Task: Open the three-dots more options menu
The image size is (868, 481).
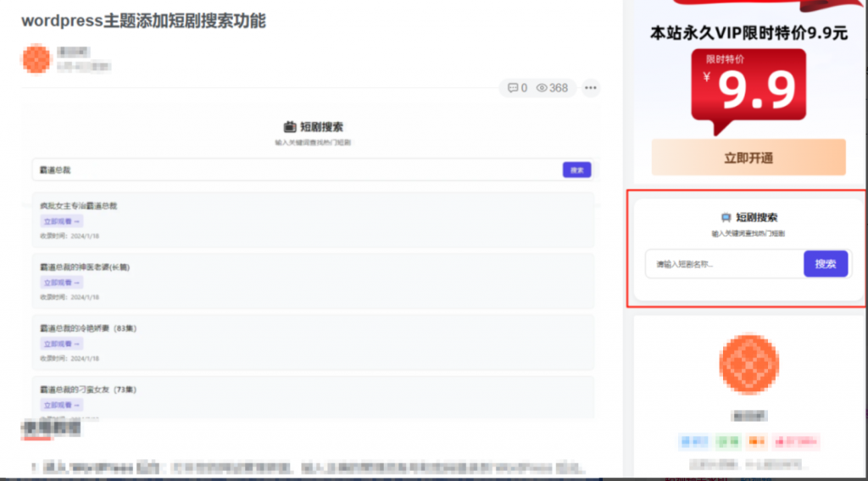Action: click(x=591, y=88)
